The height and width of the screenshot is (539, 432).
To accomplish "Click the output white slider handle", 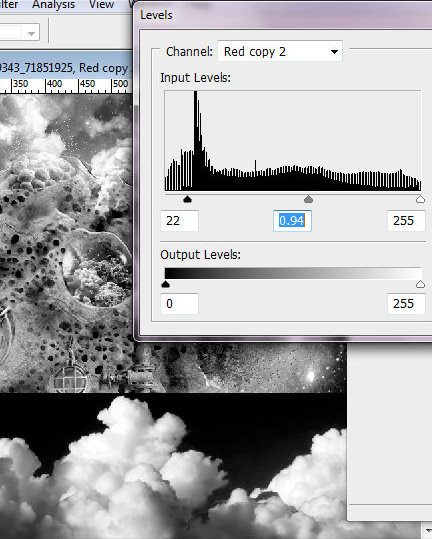I will [x=420, y=284].
